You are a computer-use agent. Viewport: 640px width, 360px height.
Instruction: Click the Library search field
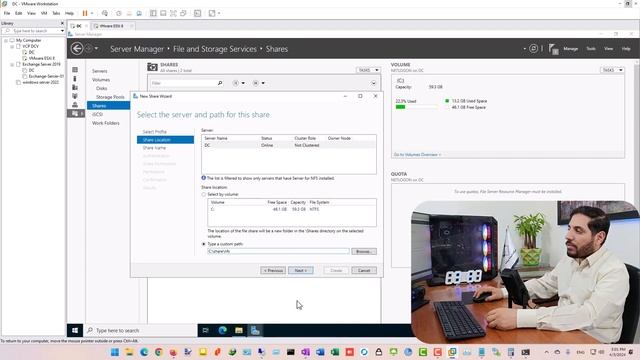pos(32,31)
